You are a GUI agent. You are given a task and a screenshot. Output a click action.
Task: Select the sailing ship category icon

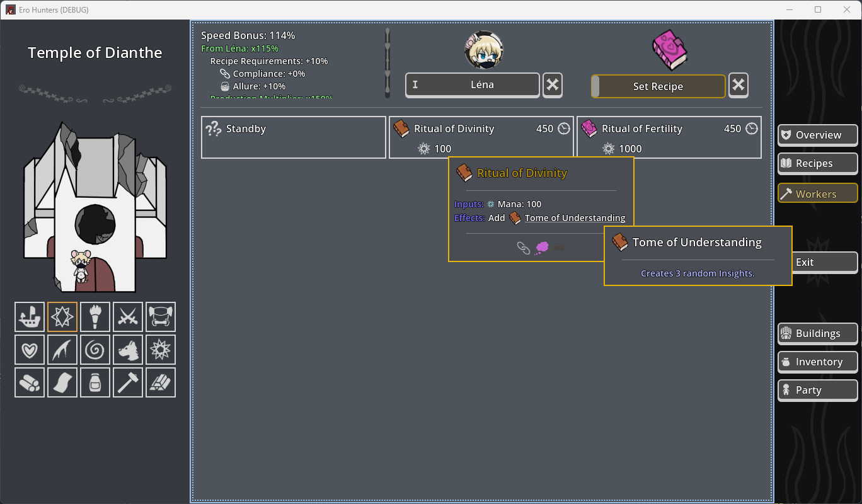pyautogui.click(x=30, y=317)
